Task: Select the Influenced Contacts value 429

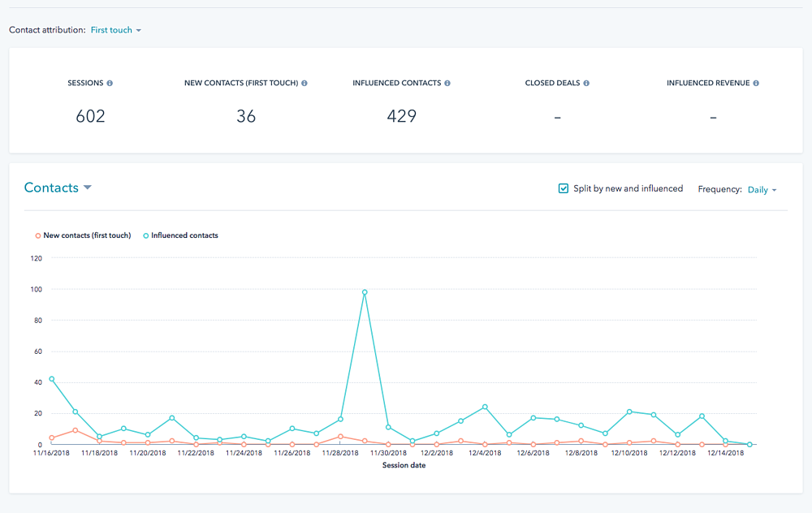Action: point(402,116)
